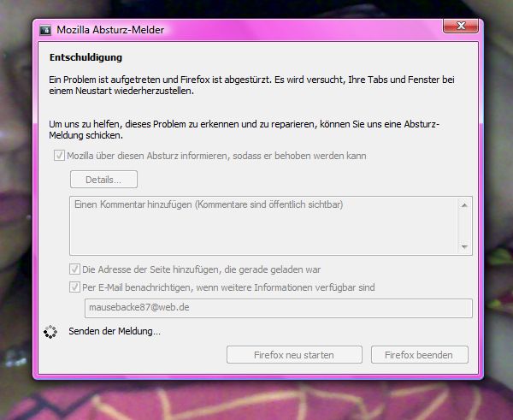Toggle 'Per E-Mail benachrichtigen' checkbox
Screen dimensions: 513x420
click(74, 287)
